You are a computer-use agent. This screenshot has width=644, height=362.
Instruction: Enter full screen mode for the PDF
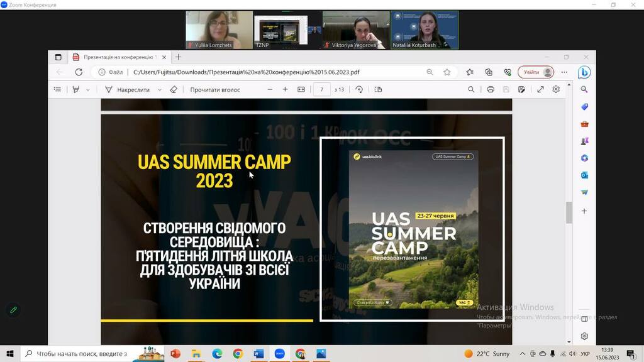[540, 90]
